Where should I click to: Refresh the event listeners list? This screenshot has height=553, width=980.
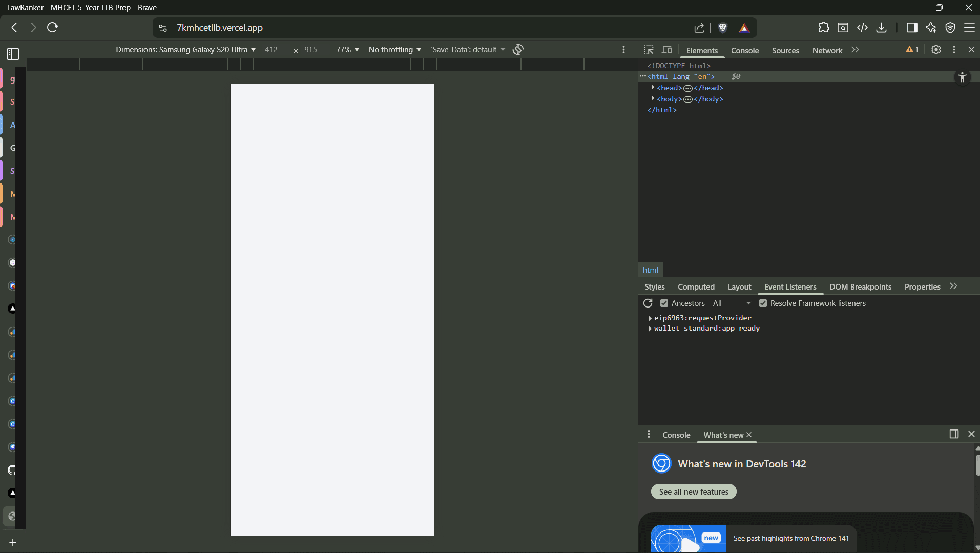click(x=648, y=303)
